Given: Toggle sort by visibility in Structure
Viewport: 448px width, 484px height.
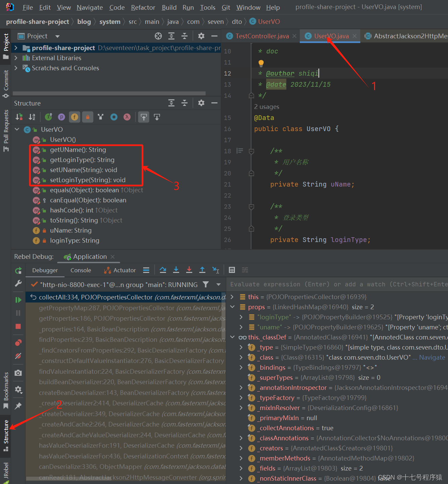Looking at the screenshot, I should (x=19, y=117).
